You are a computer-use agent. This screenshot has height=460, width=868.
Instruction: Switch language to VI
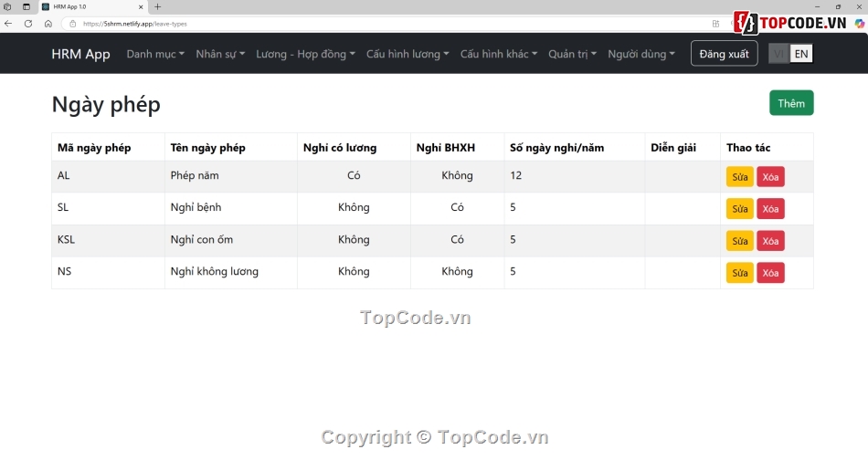tap(778, 54)
